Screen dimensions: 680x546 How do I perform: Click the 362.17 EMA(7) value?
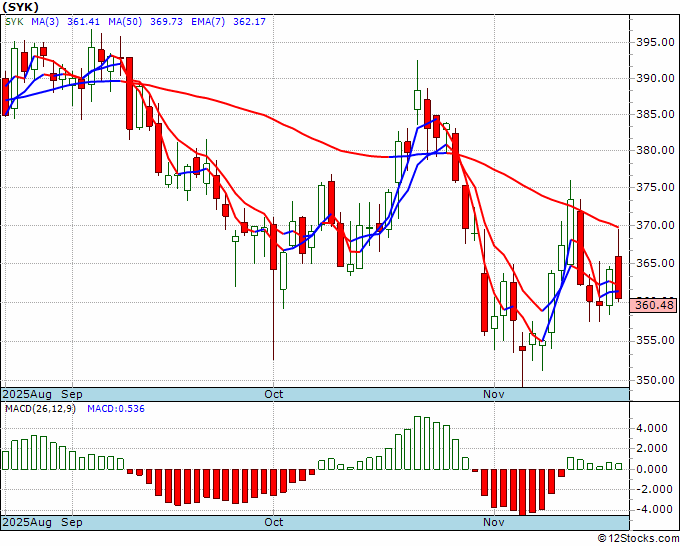point(249,22)
